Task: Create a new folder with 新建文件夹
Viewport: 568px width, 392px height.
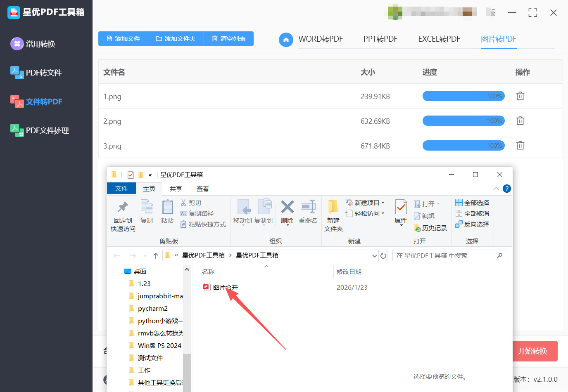Action: pyautogui.click(x=333, y=216)
